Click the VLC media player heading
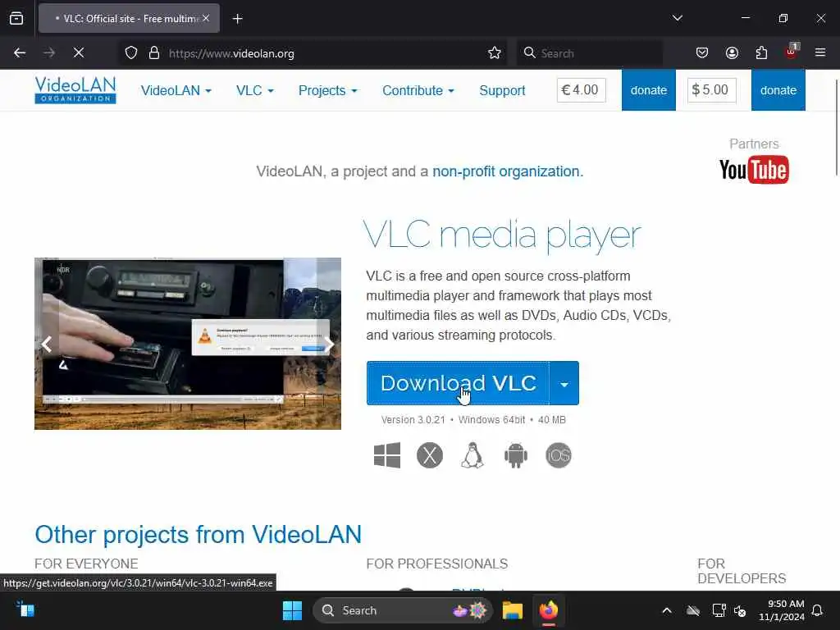840x630 pixels. tap(502, 235)
